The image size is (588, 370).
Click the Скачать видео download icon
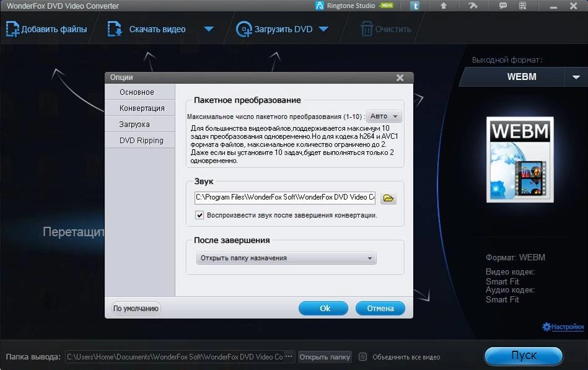coord(115,29)
